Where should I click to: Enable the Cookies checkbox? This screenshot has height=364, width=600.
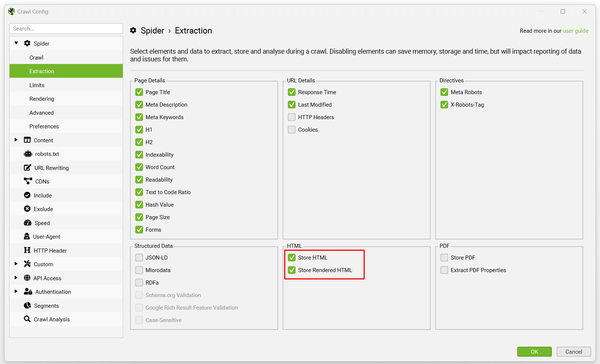pyautogui.click(x=292, y=129)
